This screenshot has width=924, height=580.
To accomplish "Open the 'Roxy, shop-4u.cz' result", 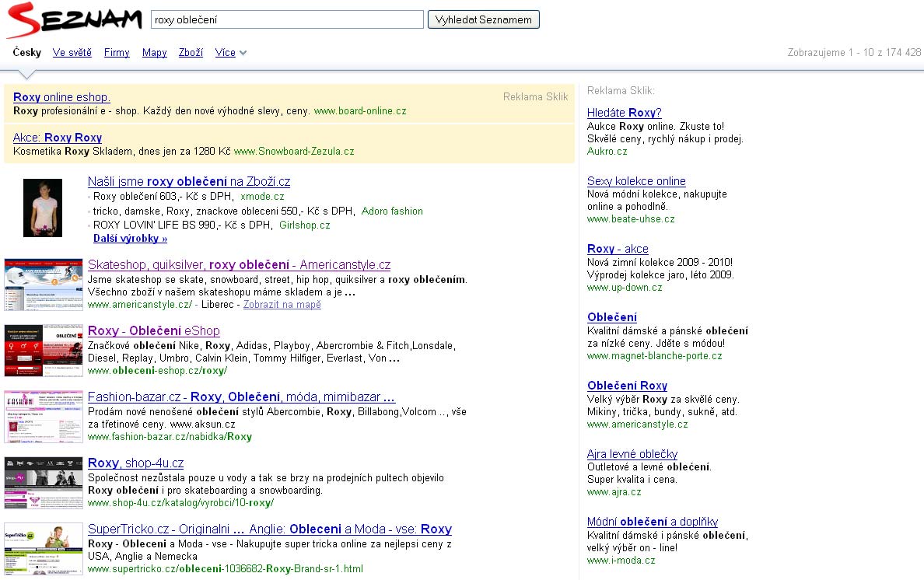I will click(x=135, y=463).
